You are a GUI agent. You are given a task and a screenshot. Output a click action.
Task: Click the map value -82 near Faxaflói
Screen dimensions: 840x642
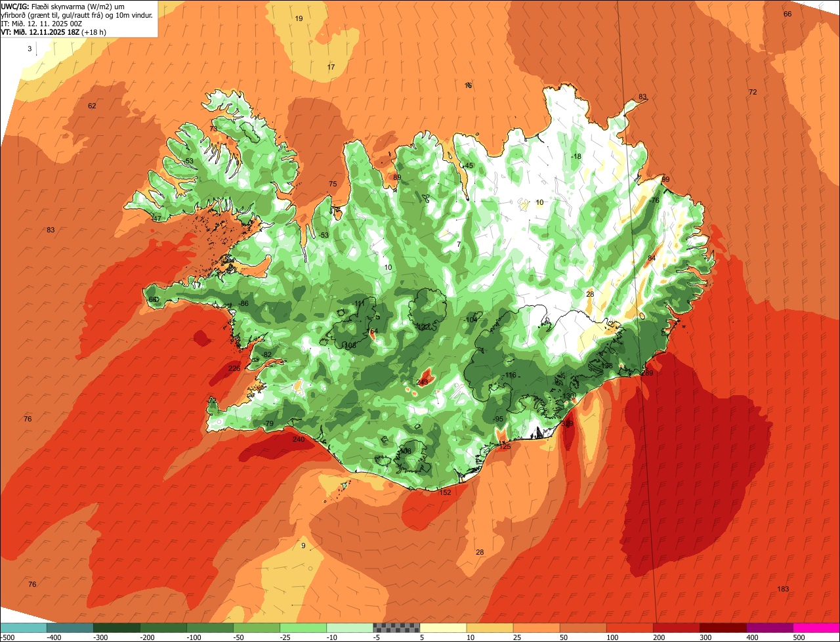(266, 354)
